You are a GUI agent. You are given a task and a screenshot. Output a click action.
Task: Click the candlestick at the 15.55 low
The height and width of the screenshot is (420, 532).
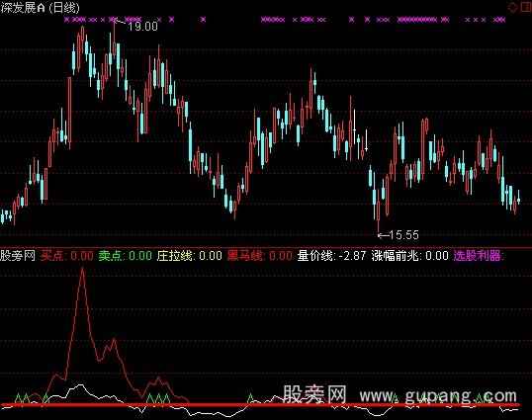pyautogui.click(x=379, y=210)
